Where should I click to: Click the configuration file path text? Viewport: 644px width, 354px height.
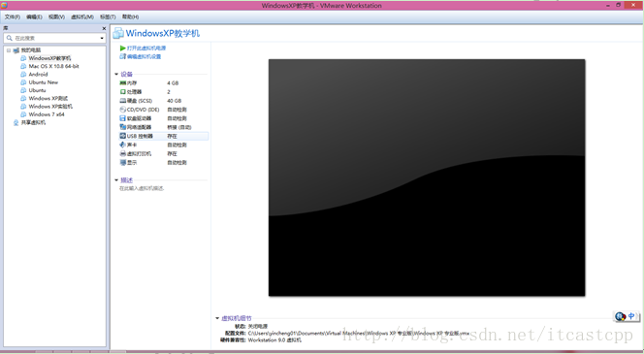click(359, 334)
